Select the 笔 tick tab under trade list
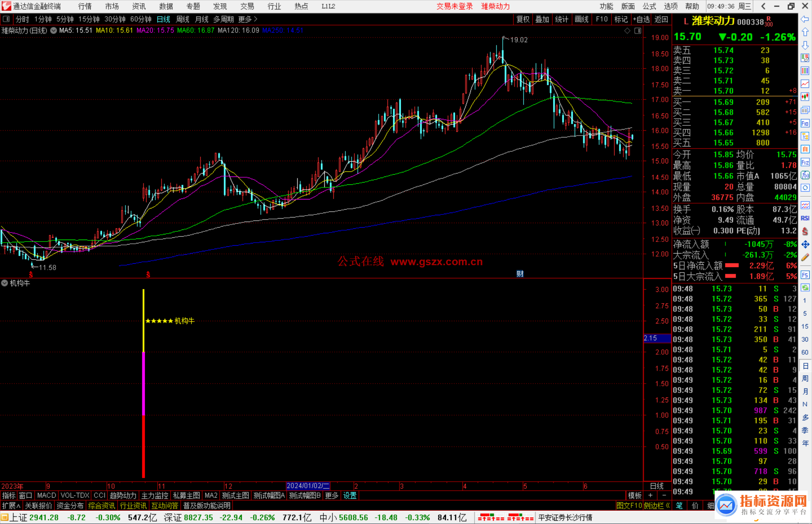812x524 pixels. point(679,506)
